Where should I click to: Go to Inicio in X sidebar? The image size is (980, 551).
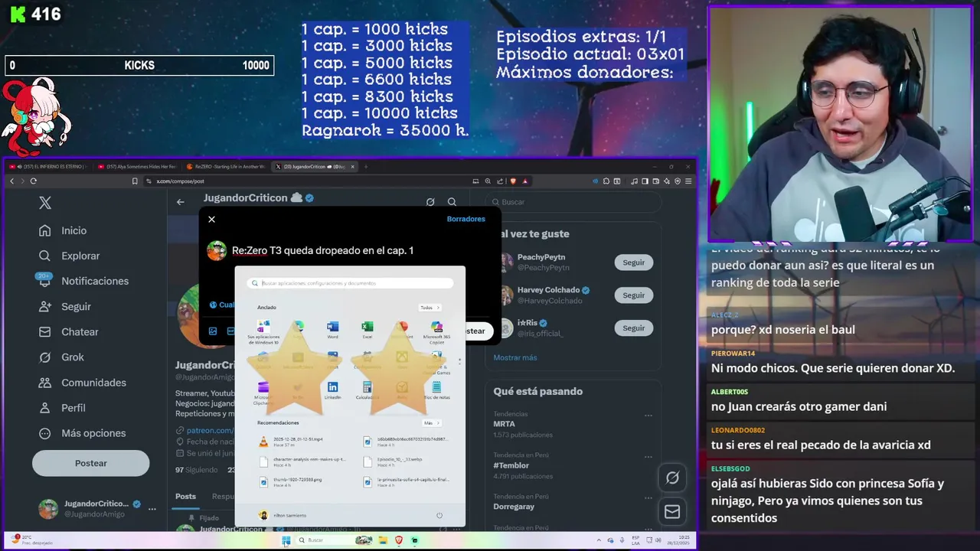pos(64,230)
